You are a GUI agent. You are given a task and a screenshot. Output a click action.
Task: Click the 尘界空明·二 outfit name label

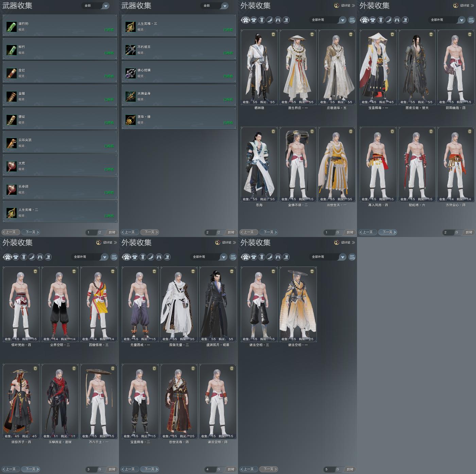tap(60, 345)
